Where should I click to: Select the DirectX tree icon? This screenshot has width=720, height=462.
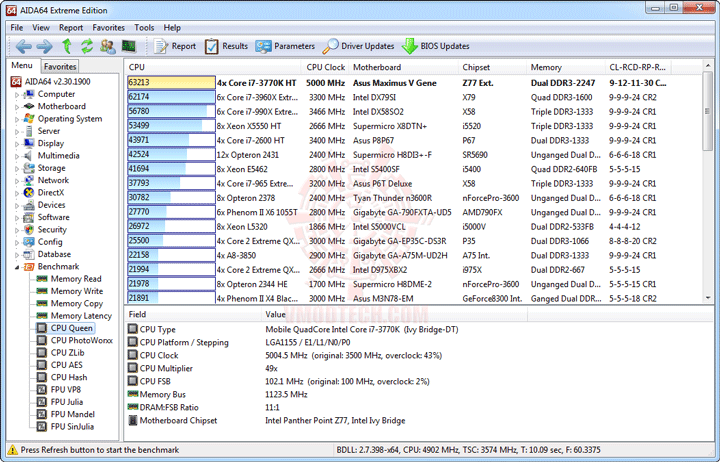point(29,192)
